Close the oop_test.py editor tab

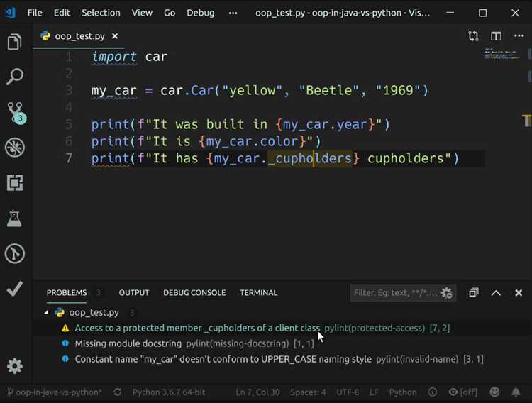(x=115, y=36)
